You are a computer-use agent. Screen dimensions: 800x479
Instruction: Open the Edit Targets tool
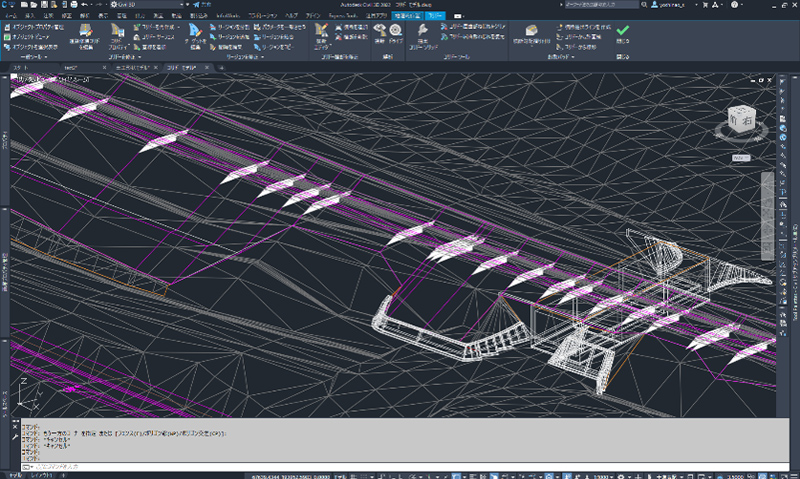195,36
